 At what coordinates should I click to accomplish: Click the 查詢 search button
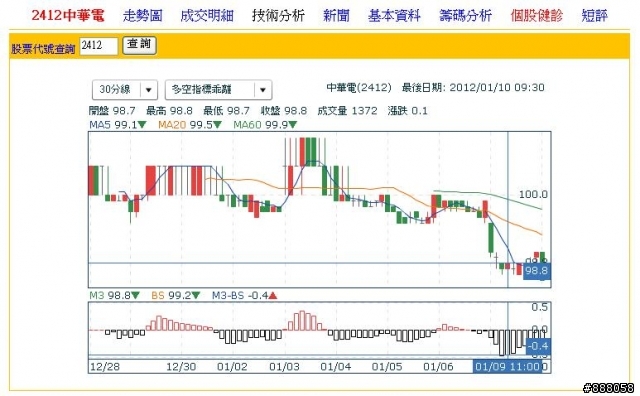point(140,45)
